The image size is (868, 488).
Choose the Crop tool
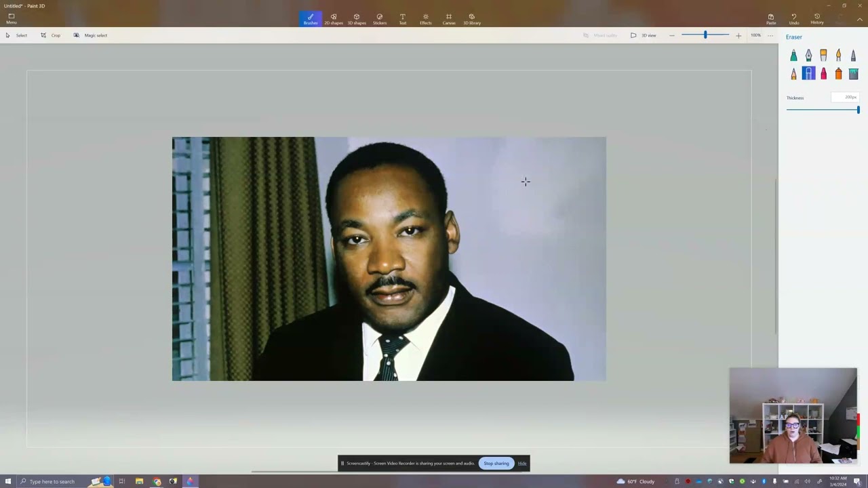point(51,35)
